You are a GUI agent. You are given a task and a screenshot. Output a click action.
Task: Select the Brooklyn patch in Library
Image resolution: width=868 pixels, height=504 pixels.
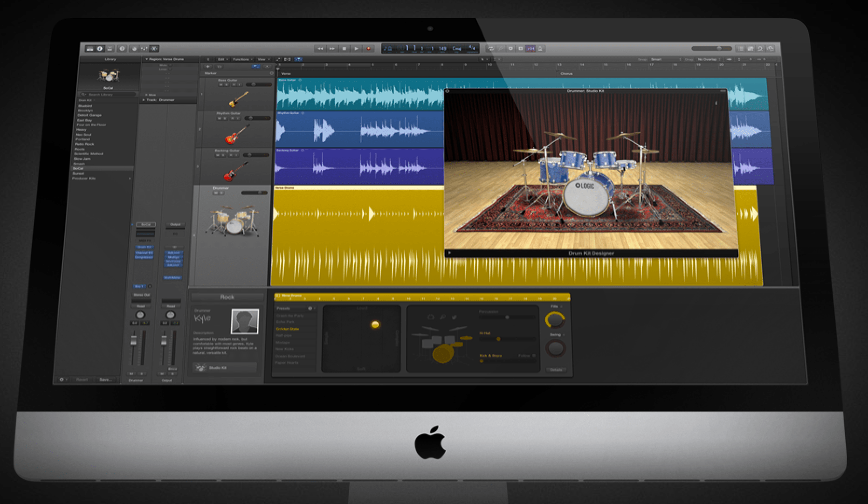85,110
